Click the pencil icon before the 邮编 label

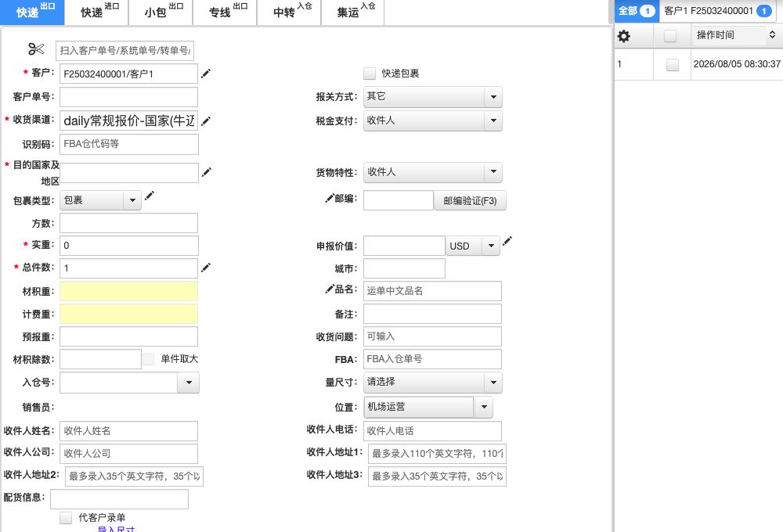click(330, 199)
